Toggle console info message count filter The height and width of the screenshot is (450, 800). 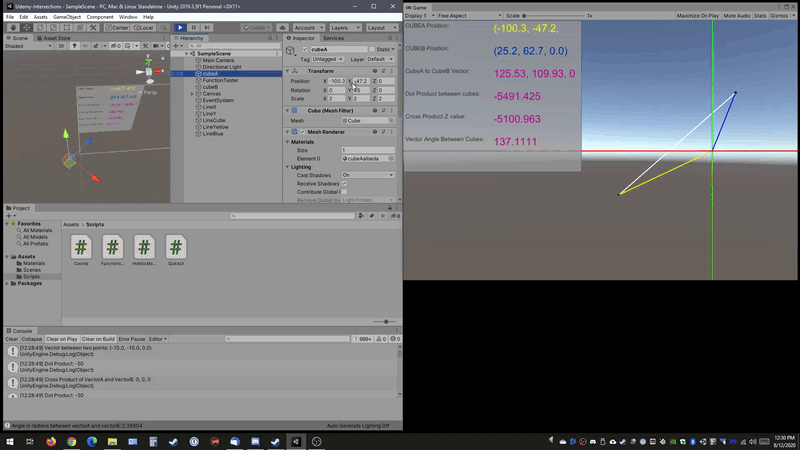pyautogui.click(x=363, y=339)
